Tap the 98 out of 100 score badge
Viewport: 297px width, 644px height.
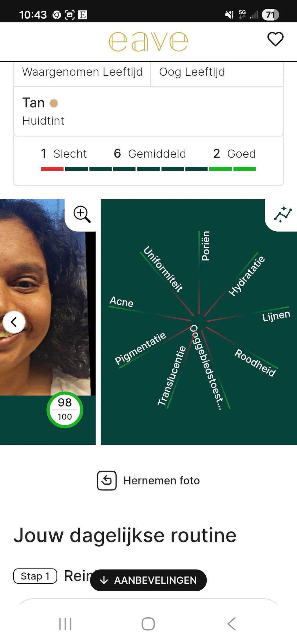click(65, 410)
